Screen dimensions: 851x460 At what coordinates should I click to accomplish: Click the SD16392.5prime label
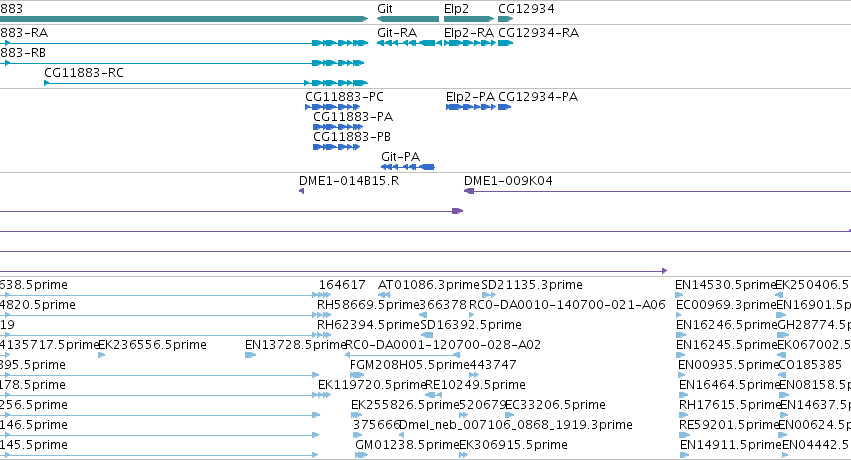(471, 325)
